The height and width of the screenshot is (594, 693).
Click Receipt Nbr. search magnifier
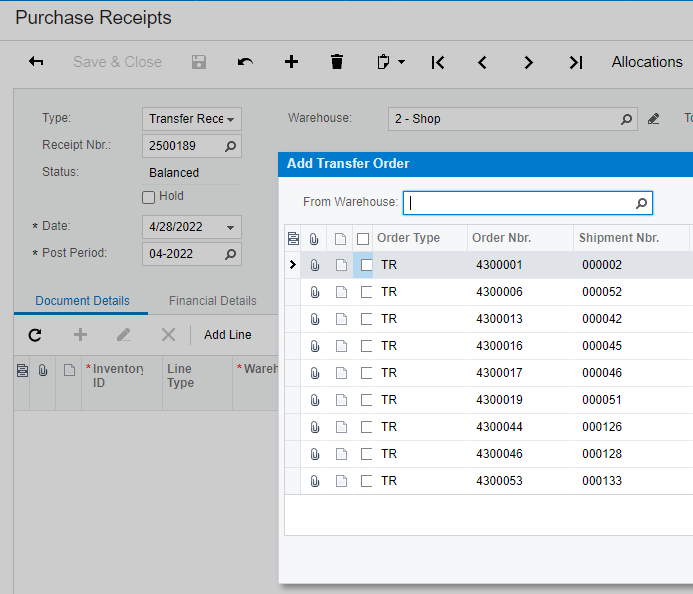pos(230,146)
